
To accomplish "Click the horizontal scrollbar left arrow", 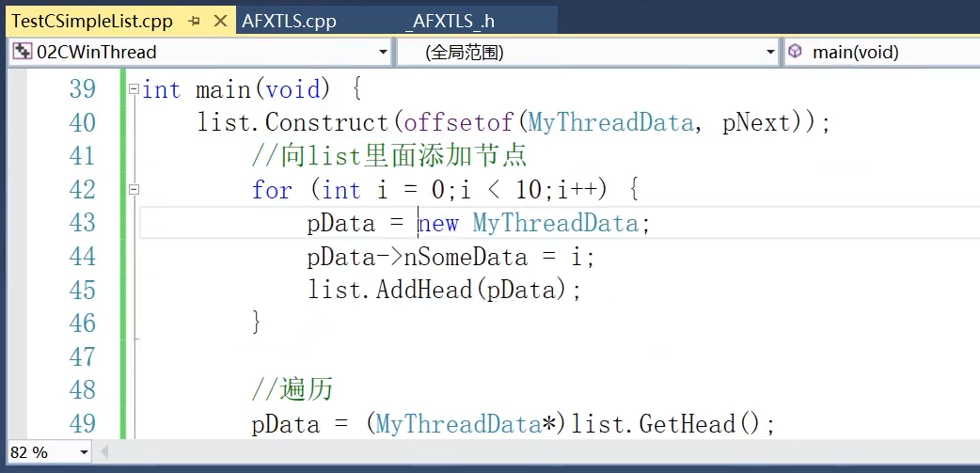I will pos(104,451).
